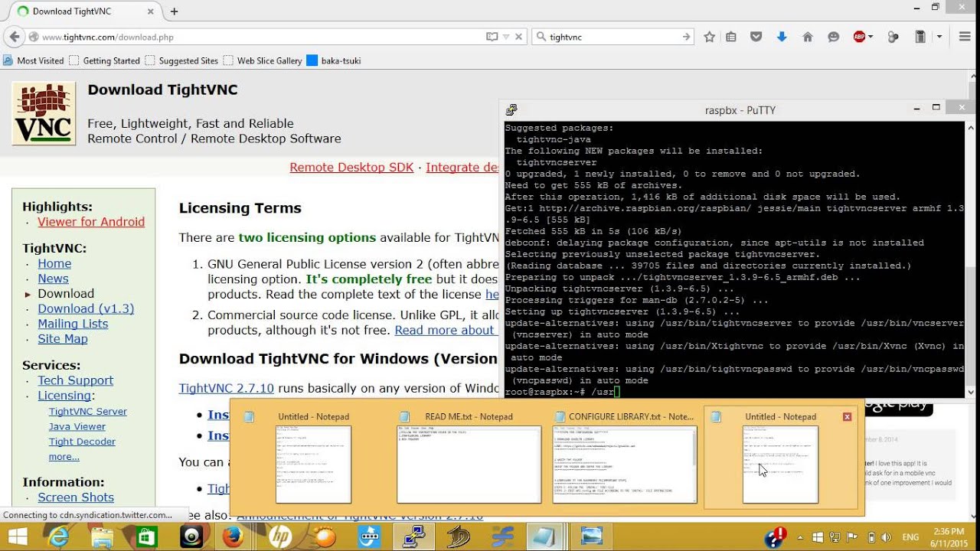The image size is (980, 551).
Task: Open the 'News' sidebar link
Action: pyautogui.click(x=53, y=279)
